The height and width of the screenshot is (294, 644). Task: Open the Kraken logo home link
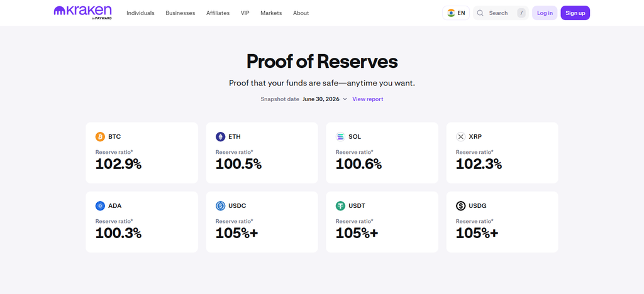click(83, 13)
